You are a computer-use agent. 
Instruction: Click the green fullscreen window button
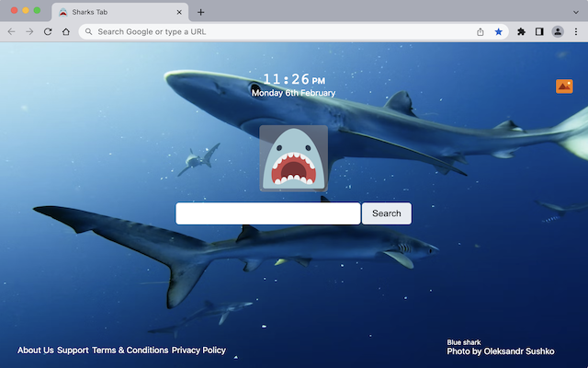[37, 10]
